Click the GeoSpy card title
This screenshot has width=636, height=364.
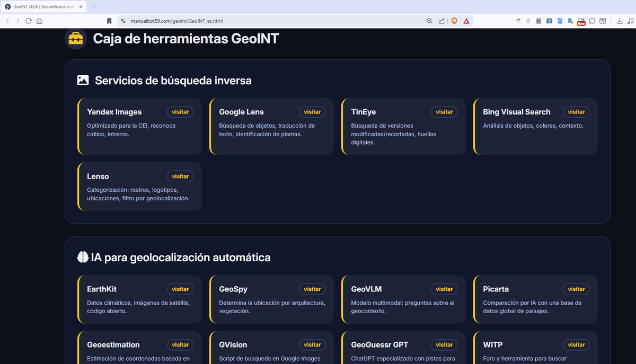pyautogui.click(x=233, y=289)
